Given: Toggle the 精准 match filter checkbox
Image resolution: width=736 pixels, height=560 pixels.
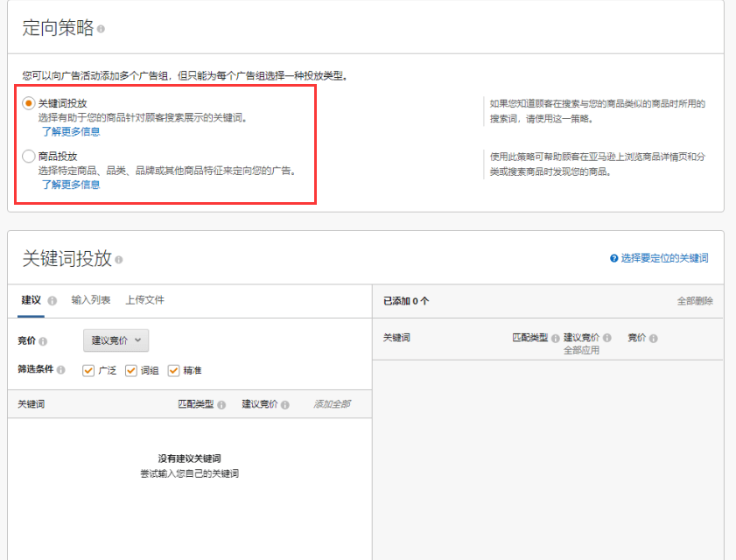Looking at the screenshot, I should (173, 370).
